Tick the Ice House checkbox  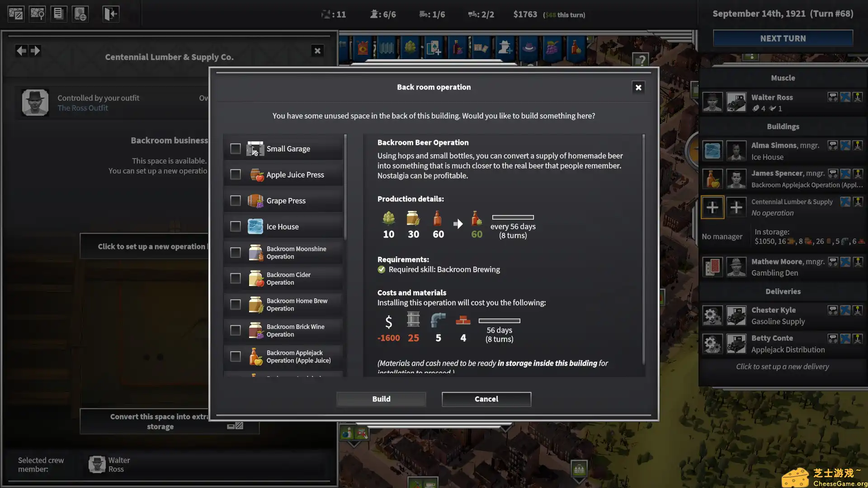236,226
